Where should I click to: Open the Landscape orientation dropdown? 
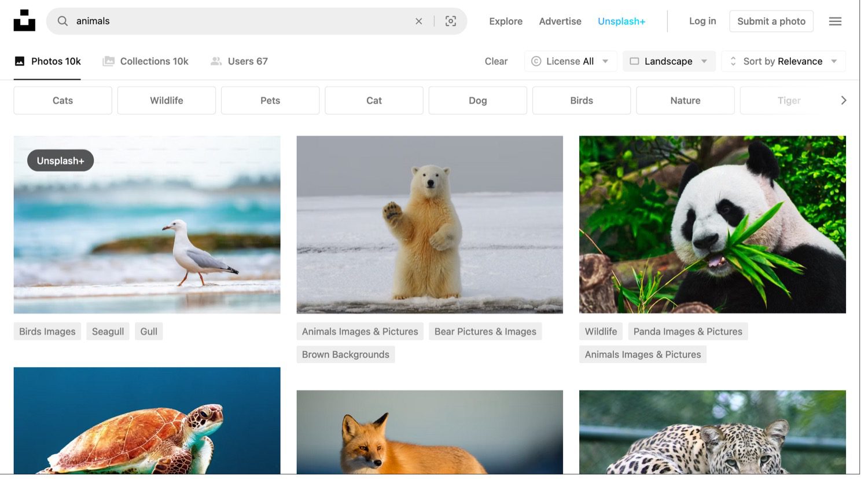click(x=669, y=61)
